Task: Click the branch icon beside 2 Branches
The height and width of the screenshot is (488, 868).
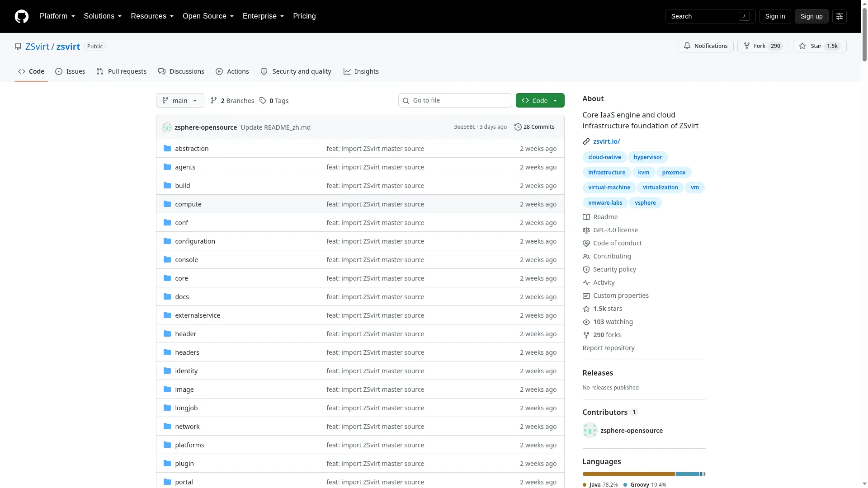Action: pyautogui.click(x=214, y=101)
